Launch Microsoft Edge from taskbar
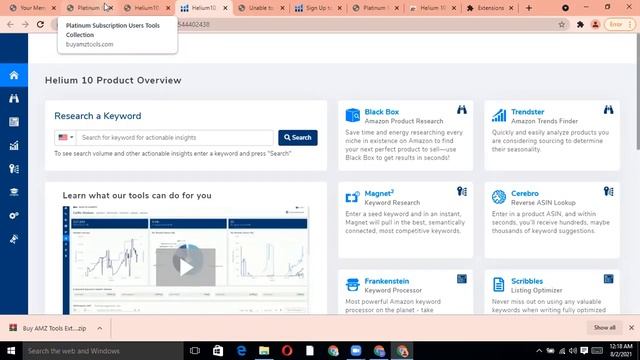640x360 pixels. 241,351
